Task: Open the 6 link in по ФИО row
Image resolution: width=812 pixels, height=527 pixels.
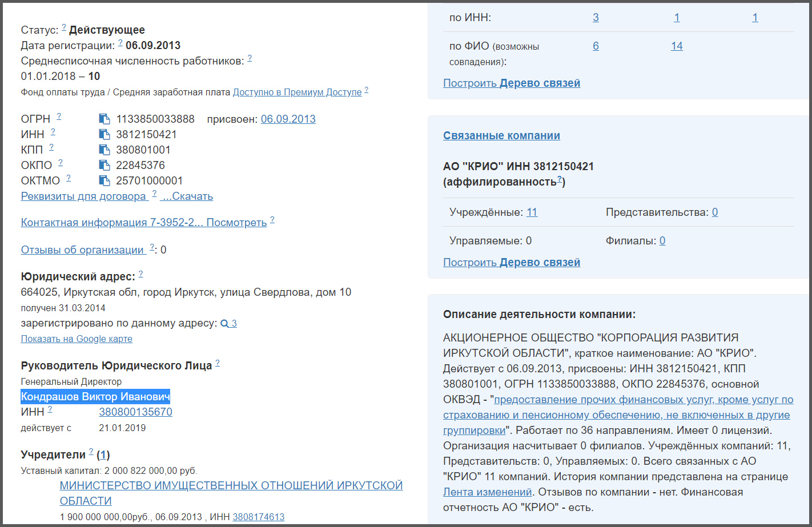Action: tap(596, 46)
